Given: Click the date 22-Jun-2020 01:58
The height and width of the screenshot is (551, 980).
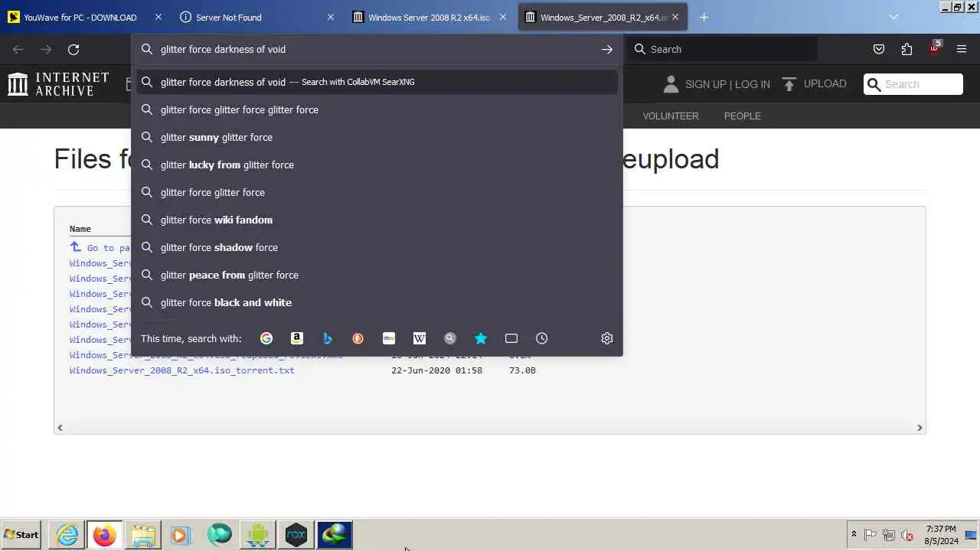Looking at the screenshot, I should coord(436,370).
